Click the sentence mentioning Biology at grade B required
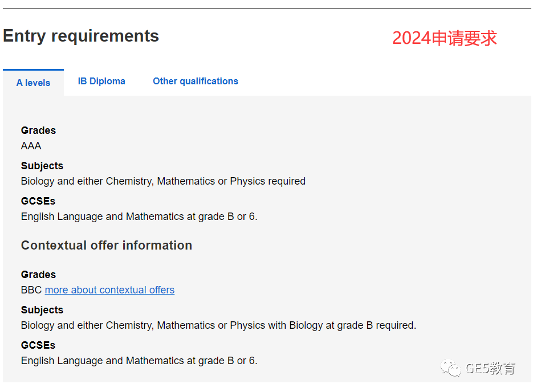This screenshot has height=392, width=533. tap(218, 325)
